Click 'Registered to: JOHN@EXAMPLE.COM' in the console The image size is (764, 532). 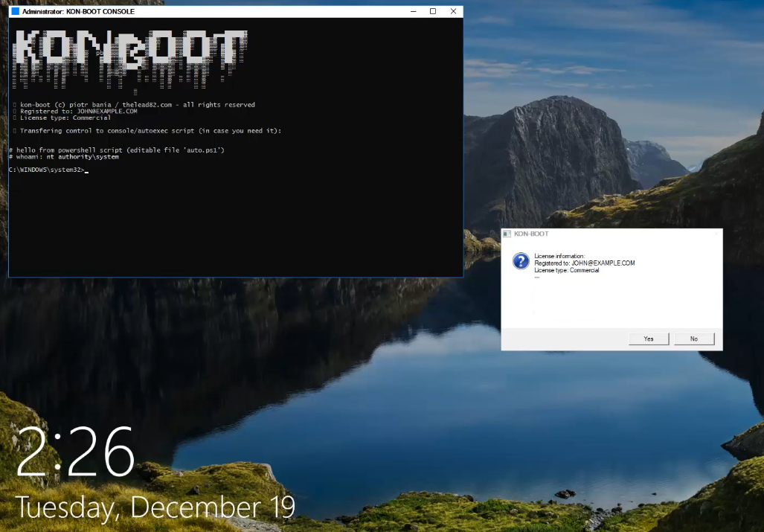(78, 112)
